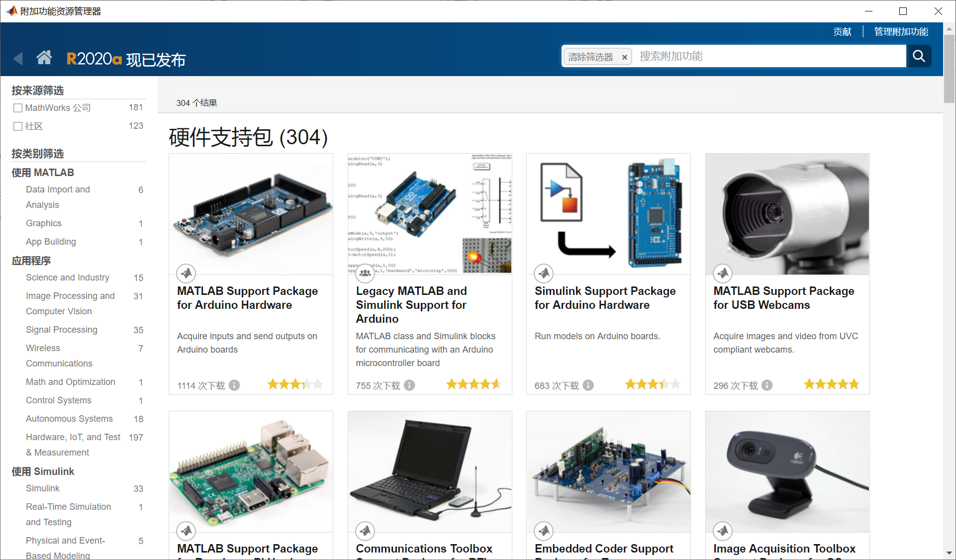Filter by Graphics category
The height and width of the screenshot is (560, 956).
[x=44, y=223]
